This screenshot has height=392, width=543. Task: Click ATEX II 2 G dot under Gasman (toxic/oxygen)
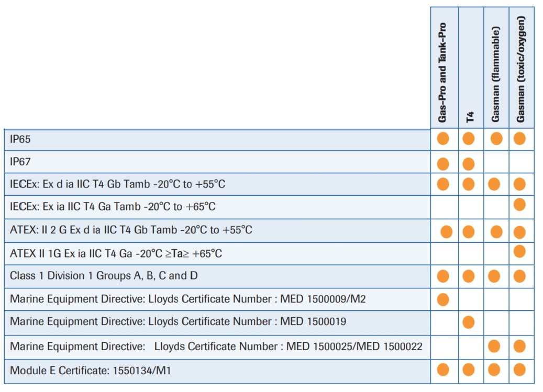pyautogui.click(x=519, y=232)
